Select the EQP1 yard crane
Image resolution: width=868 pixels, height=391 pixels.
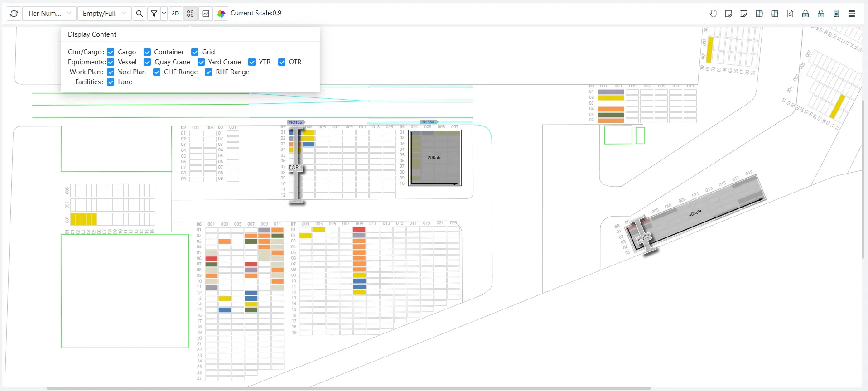296,166
